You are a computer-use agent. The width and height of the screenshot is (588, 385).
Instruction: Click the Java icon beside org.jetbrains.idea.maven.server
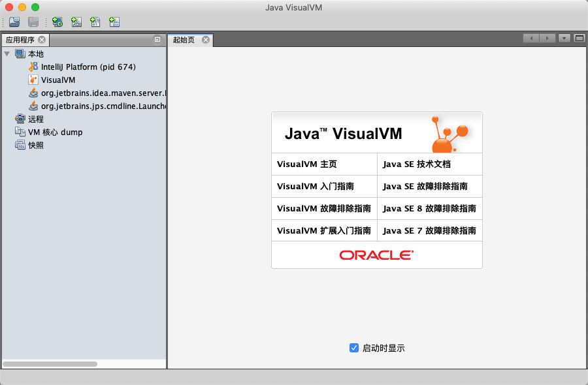33,93
